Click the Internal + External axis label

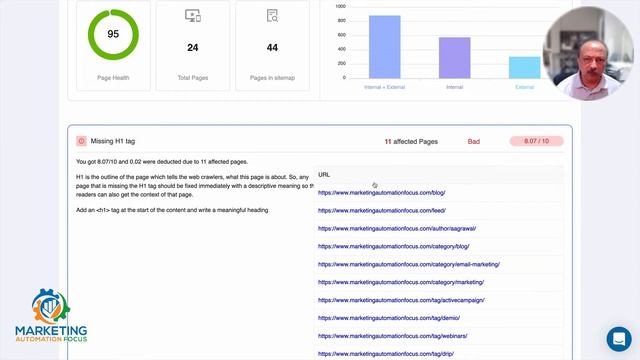pyautogui.click(x=384, y=87)
